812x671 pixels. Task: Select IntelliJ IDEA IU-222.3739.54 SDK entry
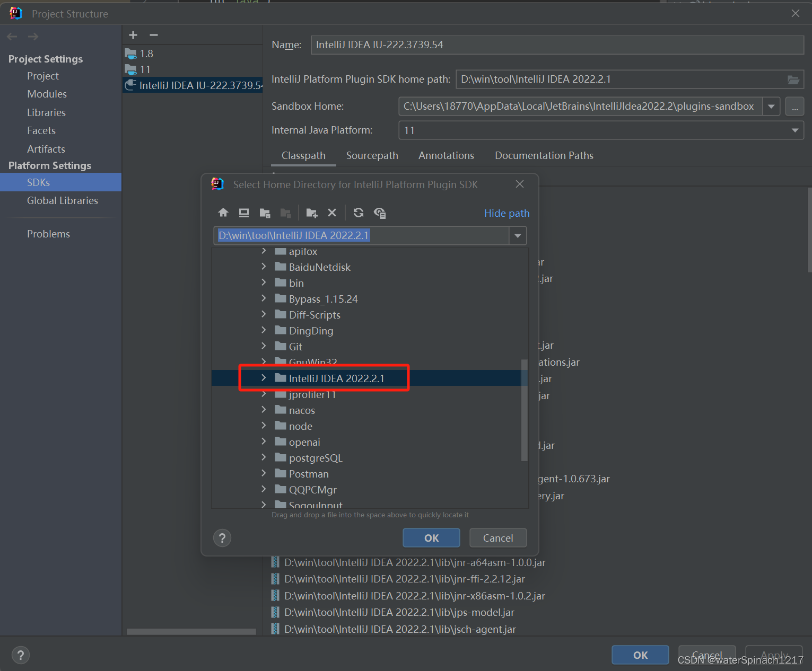193,85
